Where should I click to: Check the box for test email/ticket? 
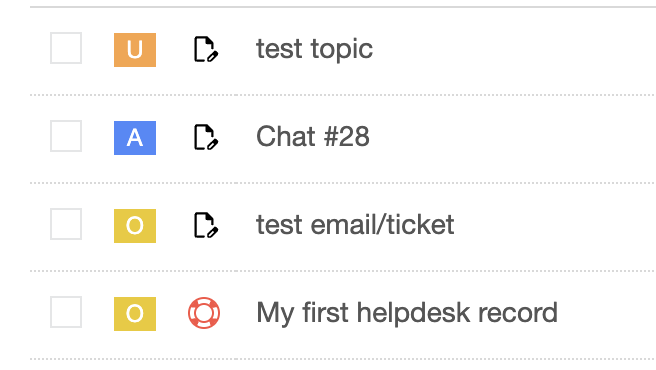(66, 224)
